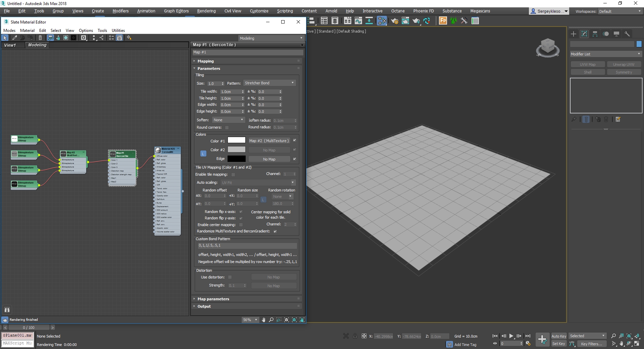Click the Map #2 (MultiTexture) map button
This screenshot has width=644, height=349.
269,141
